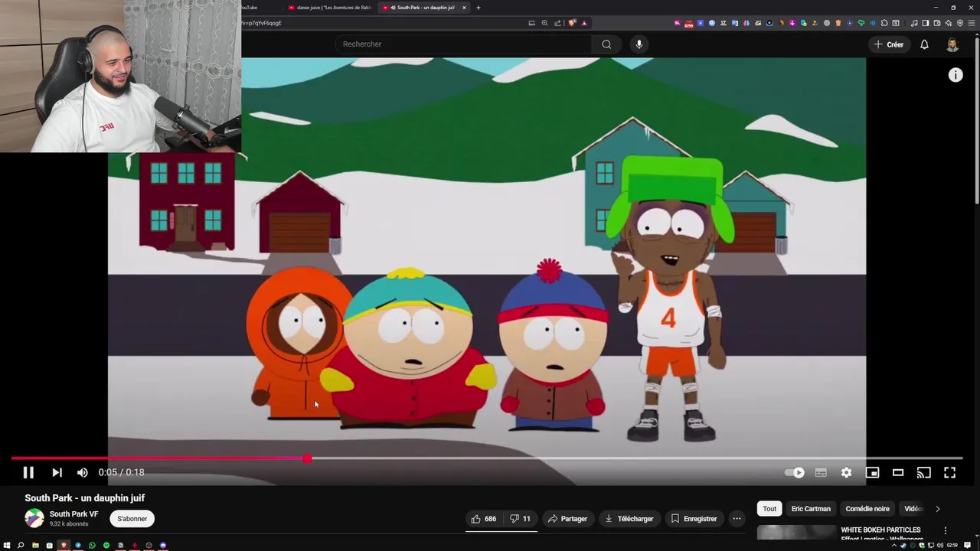Image resolution: width=980 pixels, height=551 pixels.
Task: Toggle the autoplay switch in player
Action: click(795, 472)
